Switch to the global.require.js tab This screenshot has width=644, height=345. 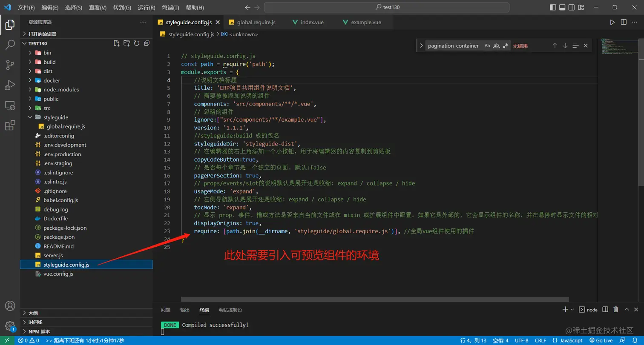coord(256,22)
